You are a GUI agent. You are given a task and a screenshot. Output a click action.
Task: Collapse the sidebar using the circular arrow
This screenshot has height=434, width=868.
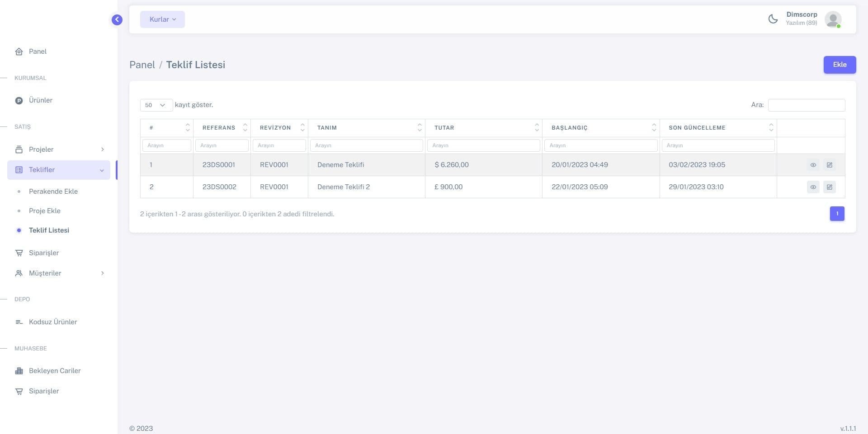(117, 19)
